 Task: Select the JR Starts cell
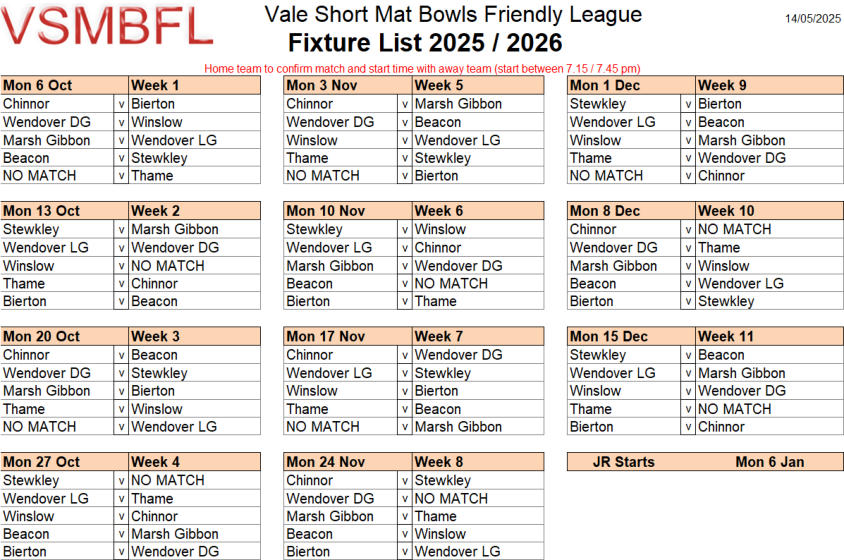(x=623, y=462)
